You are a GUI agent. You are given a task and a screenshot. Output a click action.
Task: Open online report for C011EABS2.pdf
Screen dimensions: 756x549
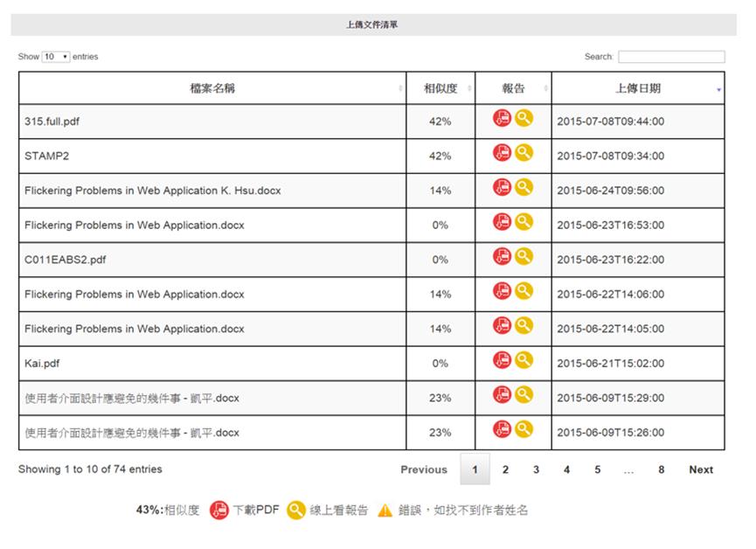pyautogui.click(x=524, y=256)
